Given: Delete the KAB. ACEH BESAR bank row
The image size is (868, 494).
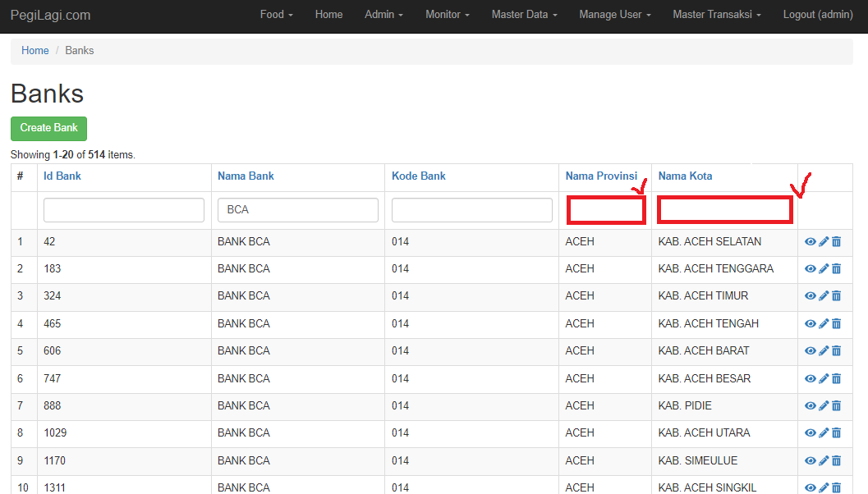Looking at the screenshot, I should point(837,379).
